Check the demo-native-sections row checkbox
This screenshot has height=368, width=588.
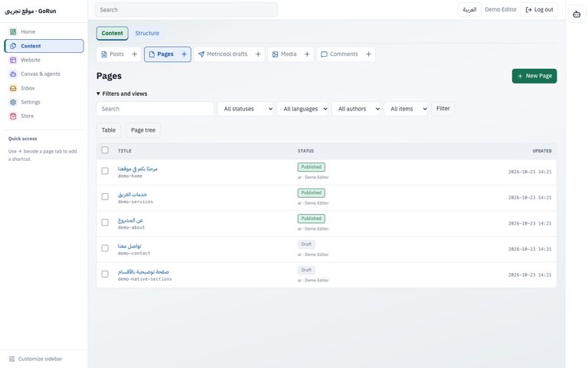(105, 274)
